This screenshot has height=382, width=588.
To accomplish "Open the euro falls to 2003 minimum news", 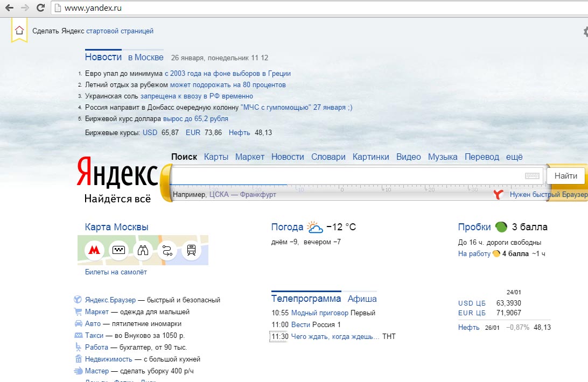I will 228,74.
